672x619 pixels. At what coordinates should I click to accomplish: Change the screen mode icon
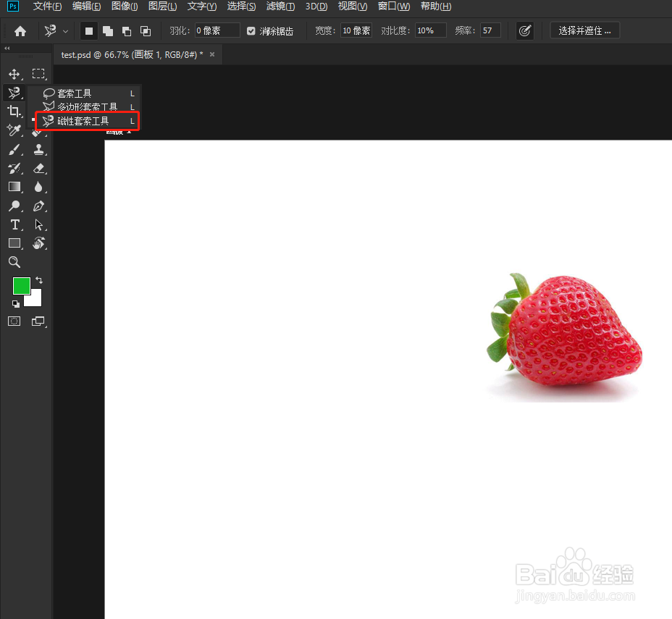pyautogui.click(x=38, y=321)
